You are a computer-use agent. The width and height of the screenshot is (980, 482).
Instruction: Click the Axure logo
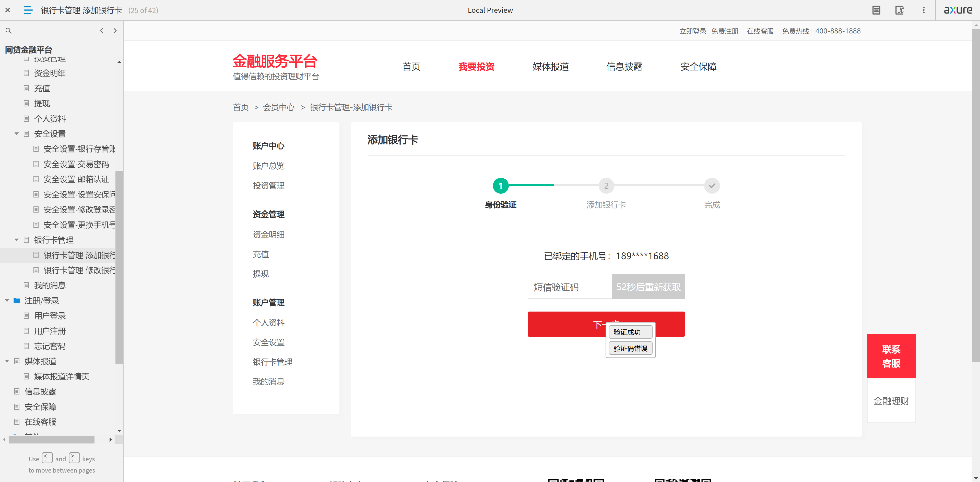pyautogui.click(x=958, y=10)
